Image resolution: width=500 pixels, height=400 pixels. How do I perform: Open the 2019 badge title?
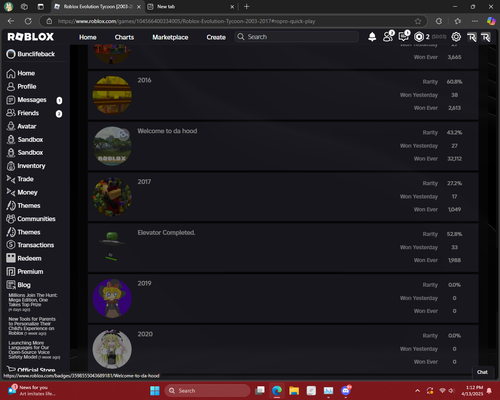point(144,284)
